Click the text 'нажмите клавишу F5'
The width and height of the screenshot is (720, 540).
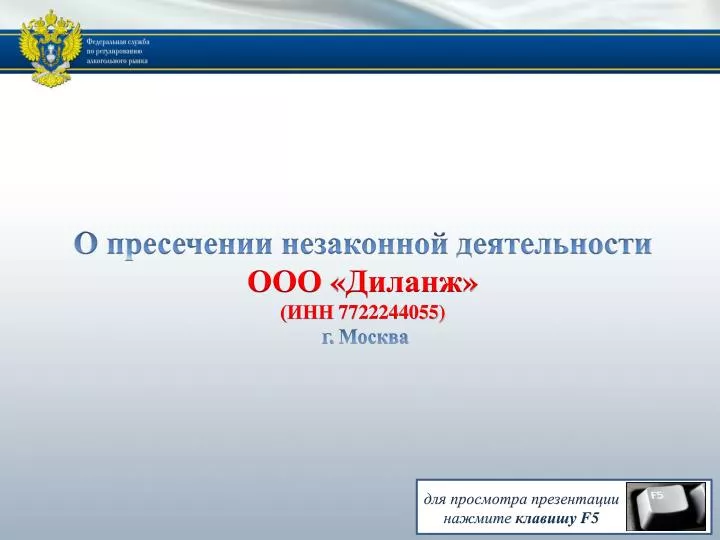[x=521, y=518]
